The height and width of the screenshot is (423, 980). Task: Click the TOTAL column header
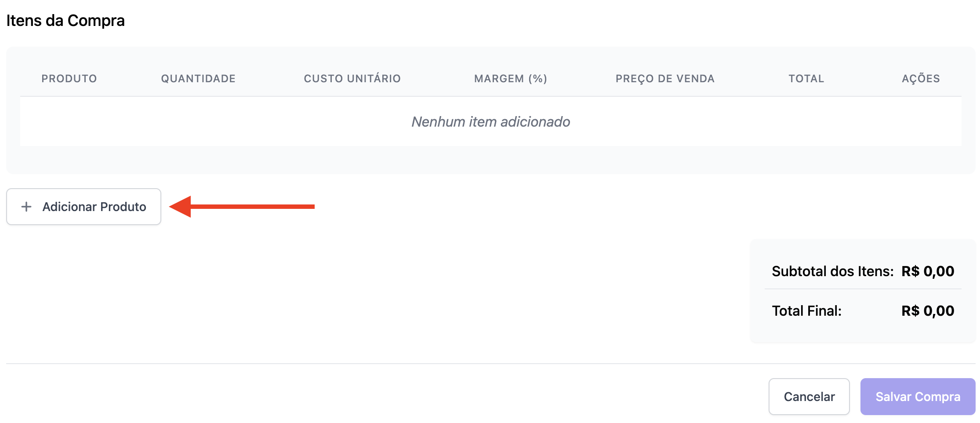click(x=806, y=79)
